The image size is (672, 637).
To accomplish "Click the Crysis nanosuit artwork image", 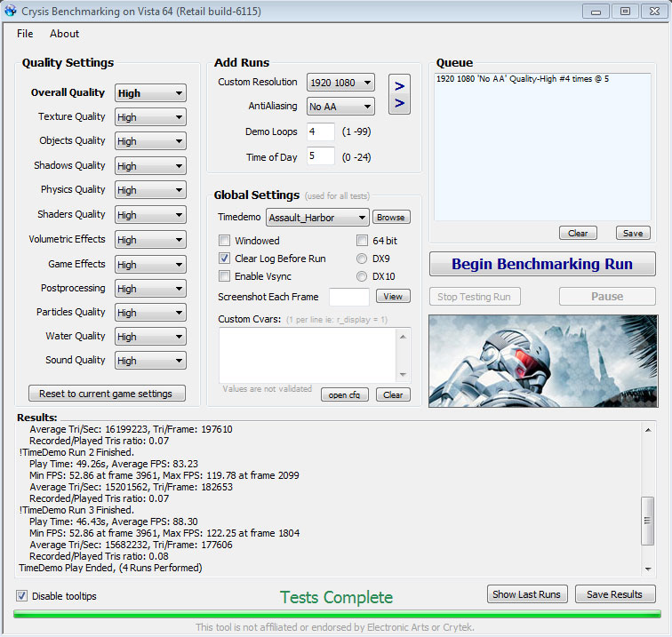I will click(x=543, y=360).
